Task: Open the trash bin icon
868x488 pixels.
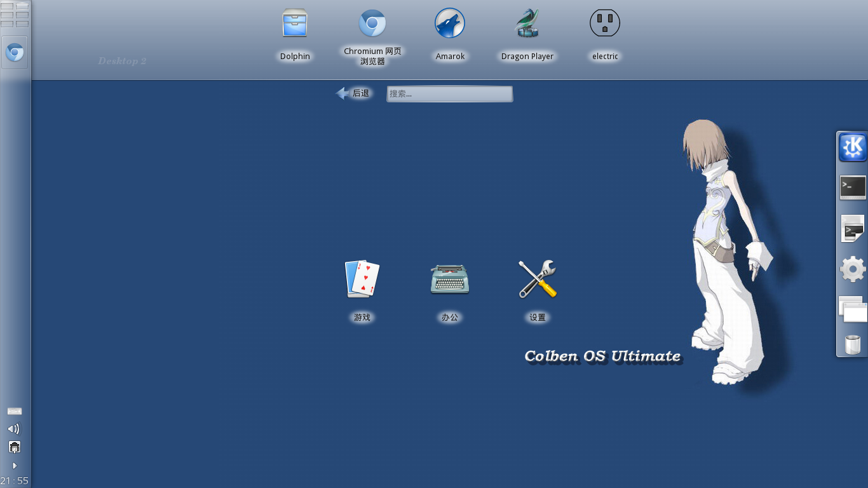Action: tap(853, 344)
